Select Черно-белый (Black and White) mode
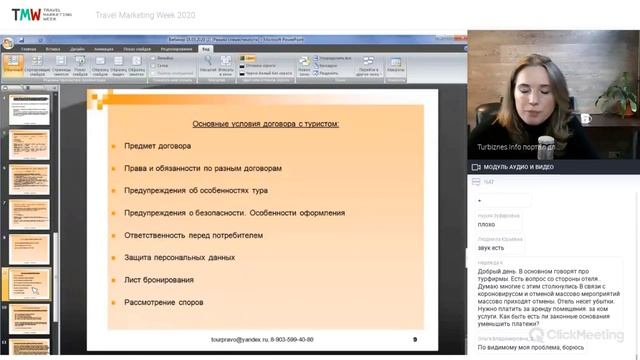The image size is (640, 360). [266, 73]
